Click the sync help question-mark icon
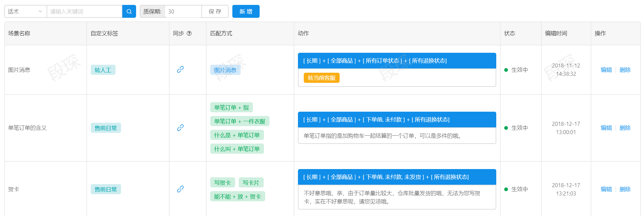The height and width of the screenshot is (216, 644). (x=189, y=33)
